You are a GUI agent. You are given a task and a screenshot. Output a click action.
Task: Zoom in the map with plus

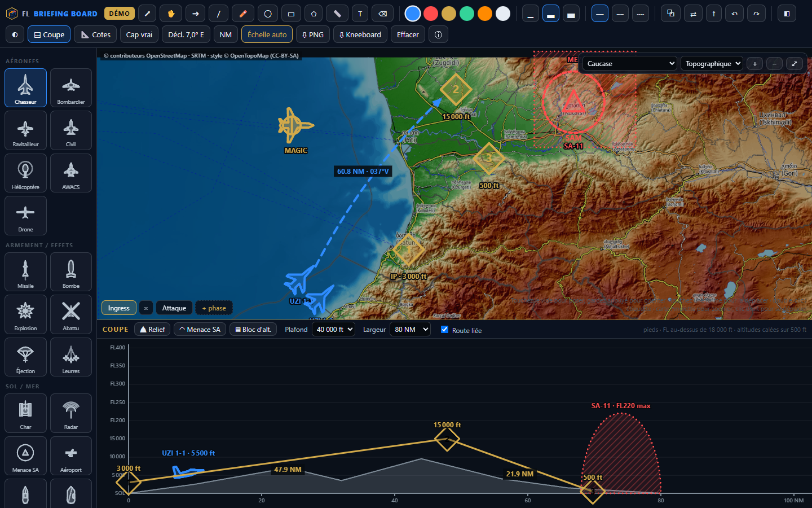[754, 64]
